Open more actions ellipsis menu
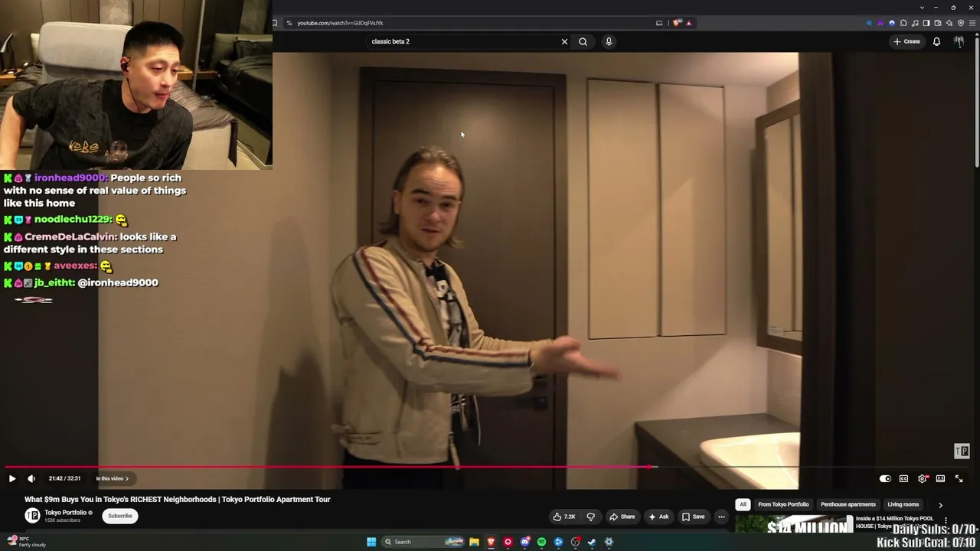 pyautogui.click(x=721, y=517)
